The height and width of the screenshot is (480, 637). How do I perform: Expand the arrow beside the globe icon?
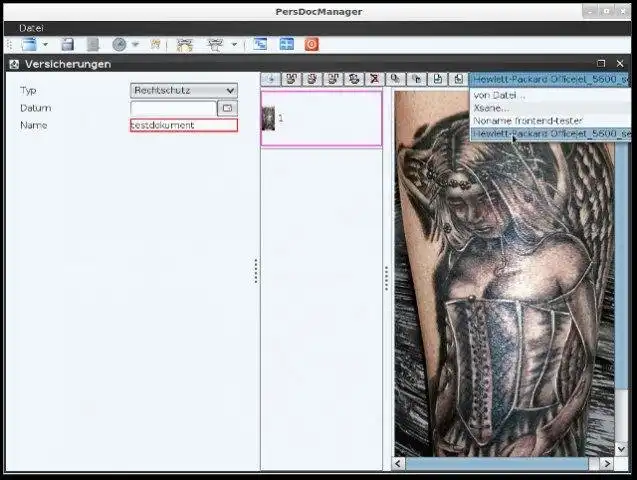click(x=135, y=44)
